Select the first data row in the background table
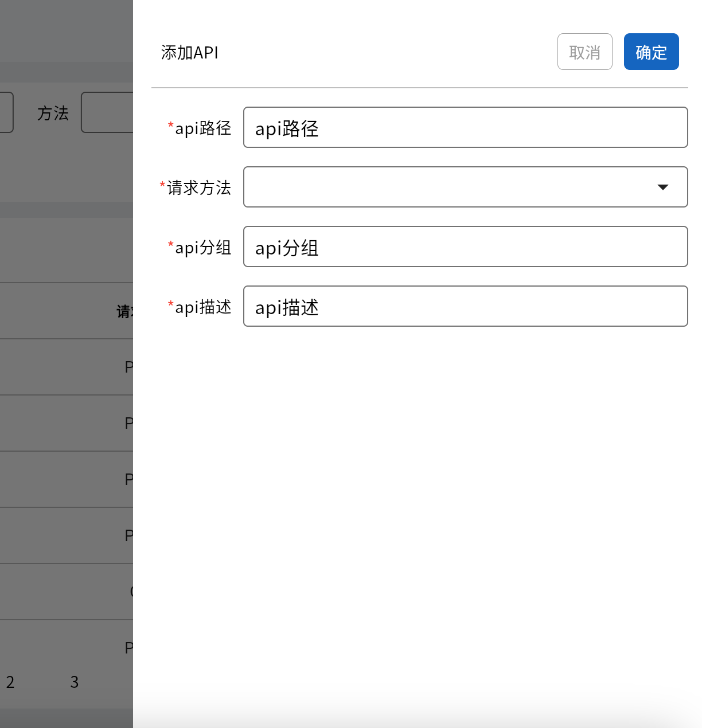The height and width of the screenshot is (728, 702). click(66, 367)
